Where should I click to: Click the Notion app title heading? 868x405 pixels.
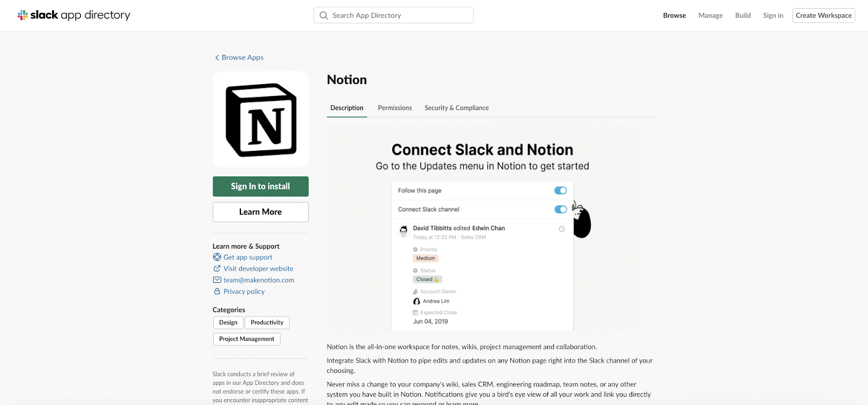pos(347,80)
